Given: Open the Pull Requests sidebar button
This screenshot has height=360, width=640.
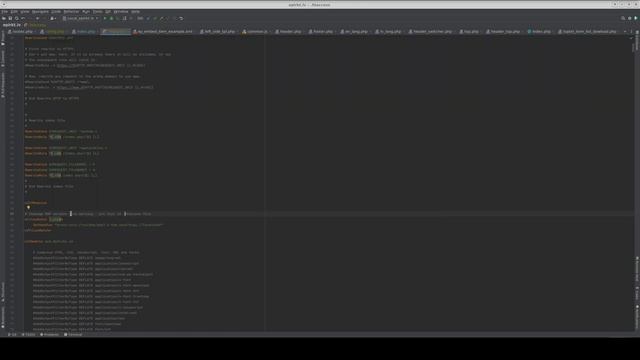Looking at the screenshot, I should point(3,84).
